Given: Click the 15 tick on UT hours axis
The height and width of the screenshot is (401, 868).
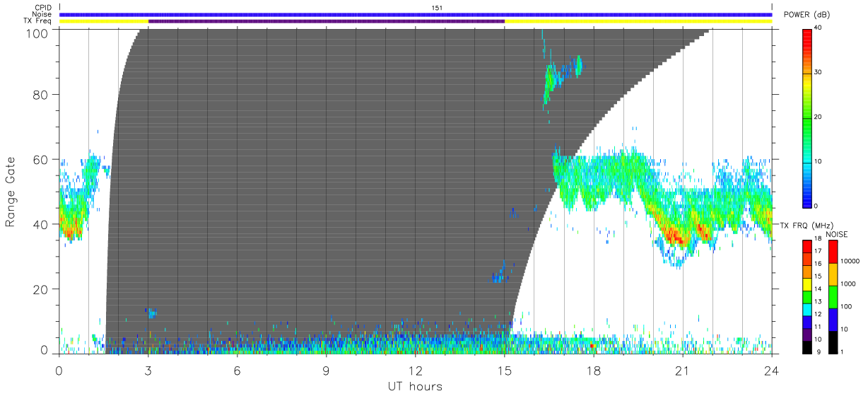Looking at the screenshot, I should click(x=505, y=371).
